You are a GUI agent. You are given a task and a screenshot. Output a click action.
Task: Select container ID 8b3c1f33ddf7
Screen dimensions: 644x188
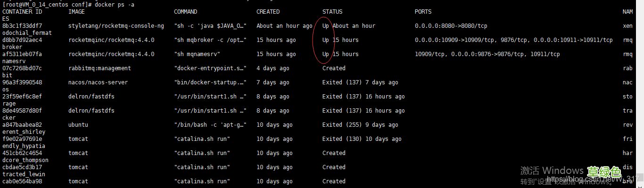coord(22,26)
